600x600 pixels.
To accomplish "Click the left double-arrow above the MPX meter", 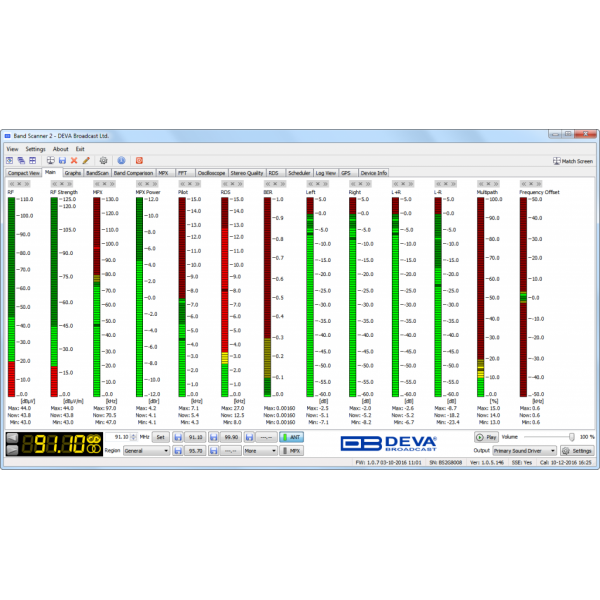I will coord(97,184).
